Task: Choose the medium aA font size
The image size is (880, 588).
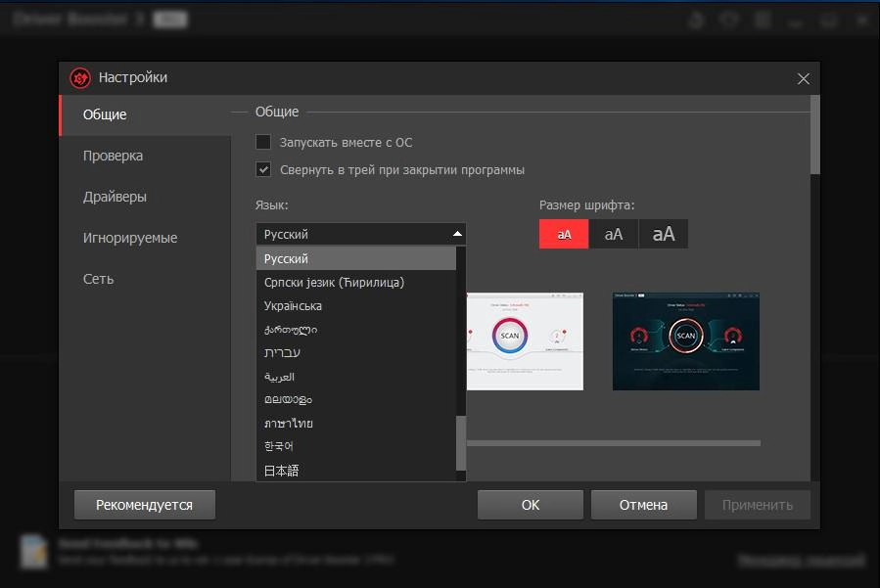Action: coord(614,234)
